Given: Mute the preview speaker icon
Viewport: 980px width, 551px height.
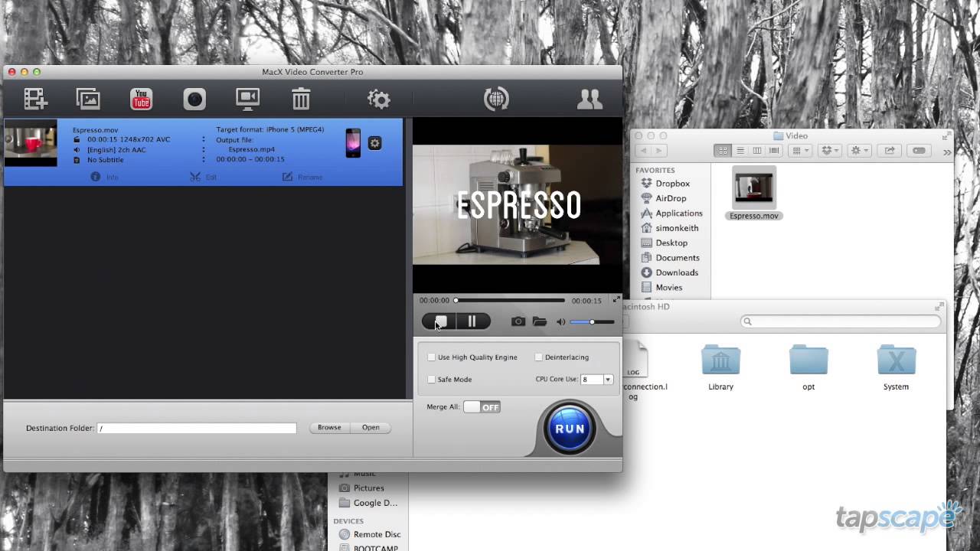Looking at the screenshot, I should (560, 322).
